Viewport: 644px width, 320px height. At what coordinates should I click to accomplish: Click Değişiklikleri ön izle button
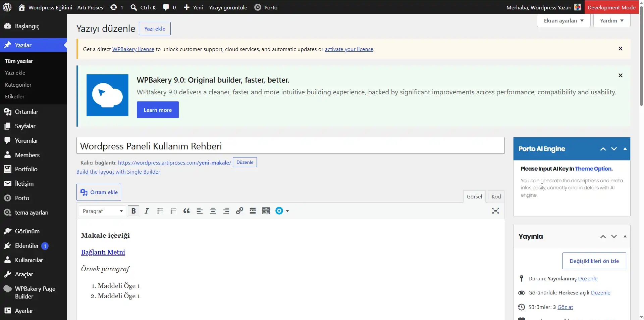pyautogui.click(x=594, y=261)
